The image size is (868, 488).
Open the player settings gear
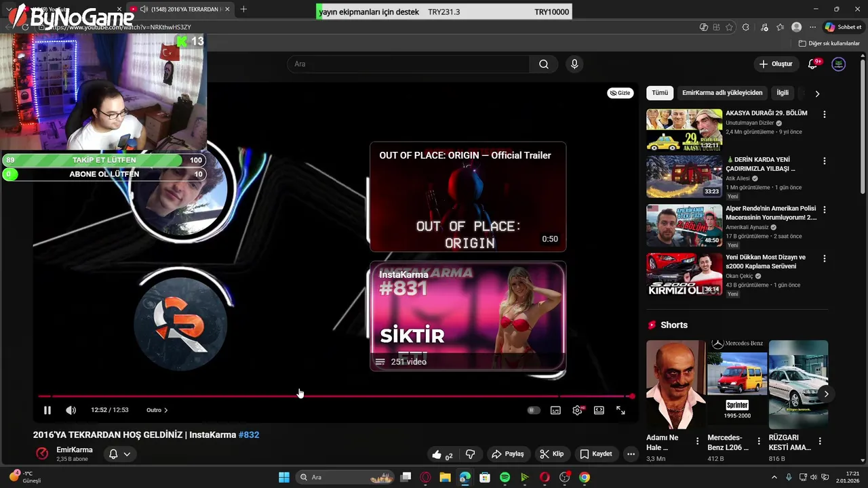(x=577, y=410)
